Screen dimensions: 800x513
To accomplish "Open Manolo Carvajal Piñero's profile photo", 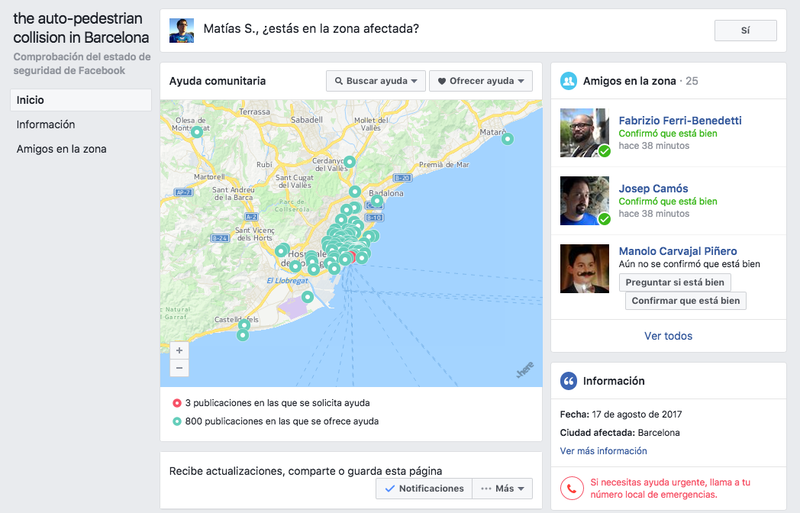I will pyautogui.click(x=584, y=268).
